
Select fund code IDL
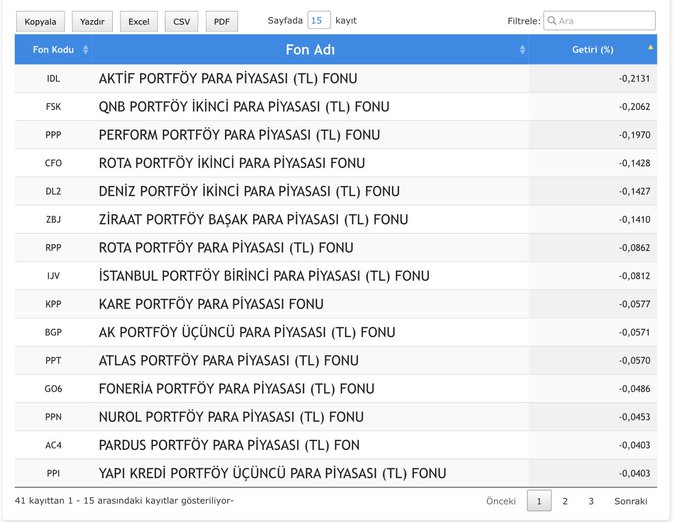(53, 78)
